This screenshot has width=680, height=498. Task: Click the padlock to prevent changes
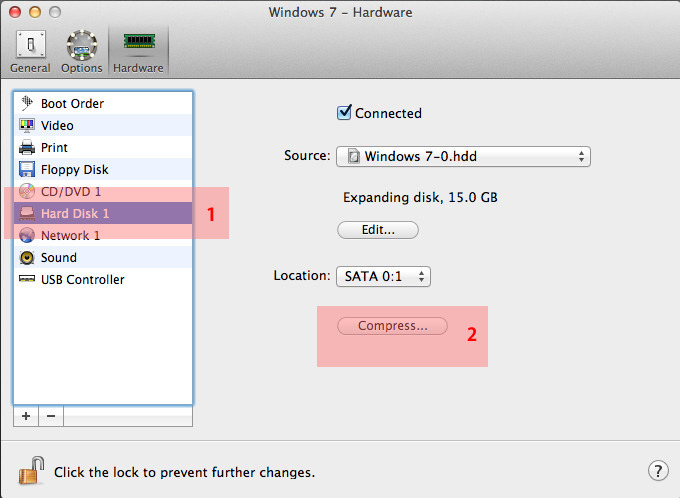[31, 470]
